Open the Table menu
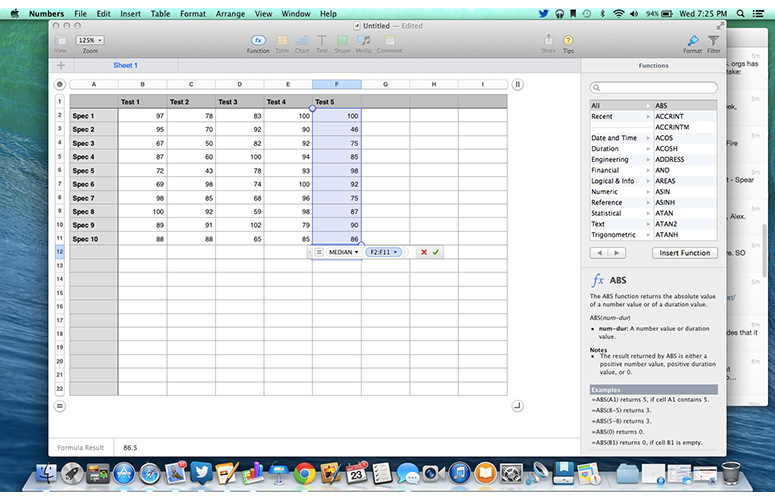This screenshot has height=500, width=775. pyautogui.click(x=160, y=13)
